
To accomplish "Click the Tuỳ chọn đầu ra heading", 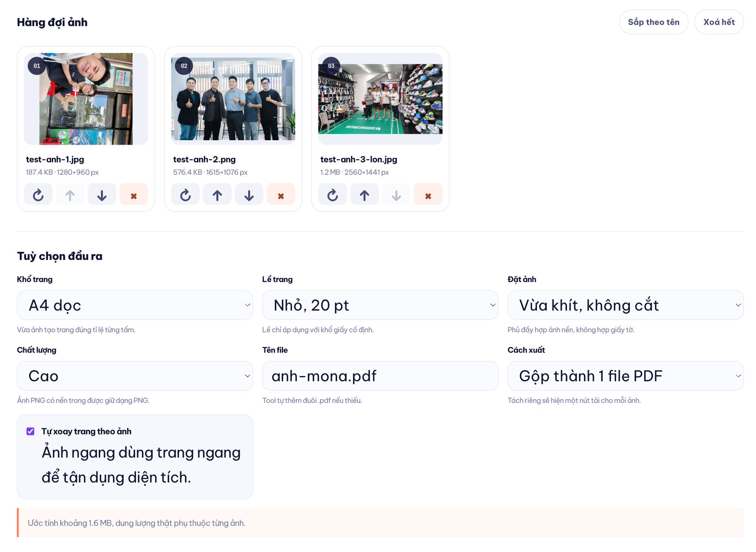I will click(x=60, y=256).
